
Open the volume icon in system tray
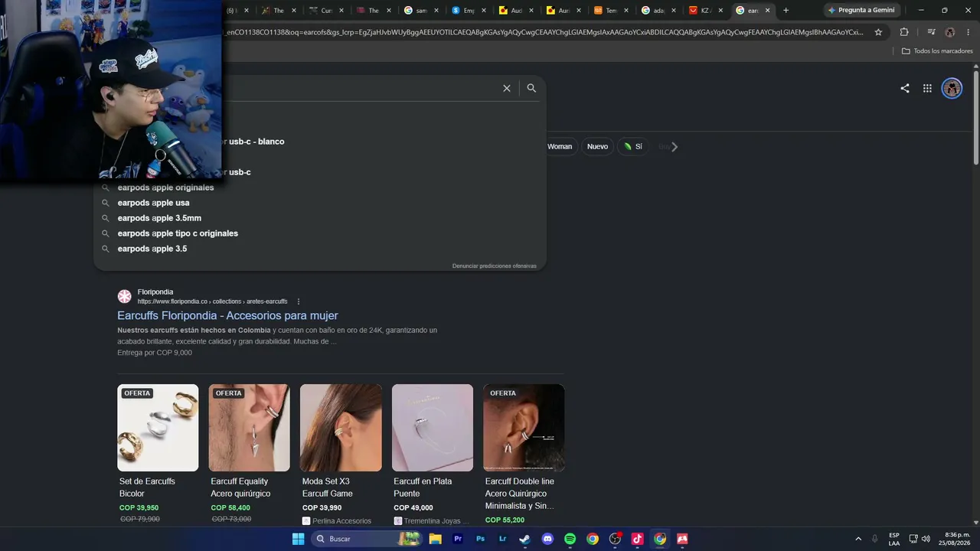point(926,539)
